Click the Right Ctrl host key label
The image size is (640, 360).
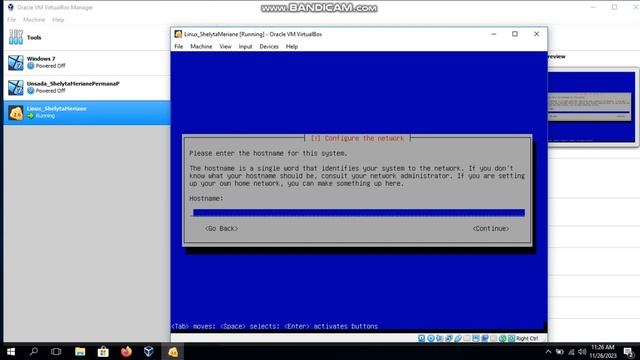click(527, 338)
